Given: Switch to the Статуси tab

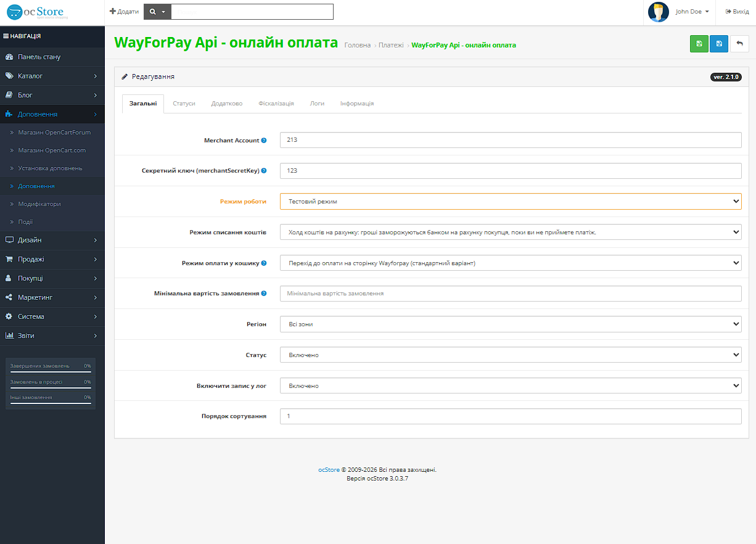Looking at the screenshot, I should click(184, 104).
